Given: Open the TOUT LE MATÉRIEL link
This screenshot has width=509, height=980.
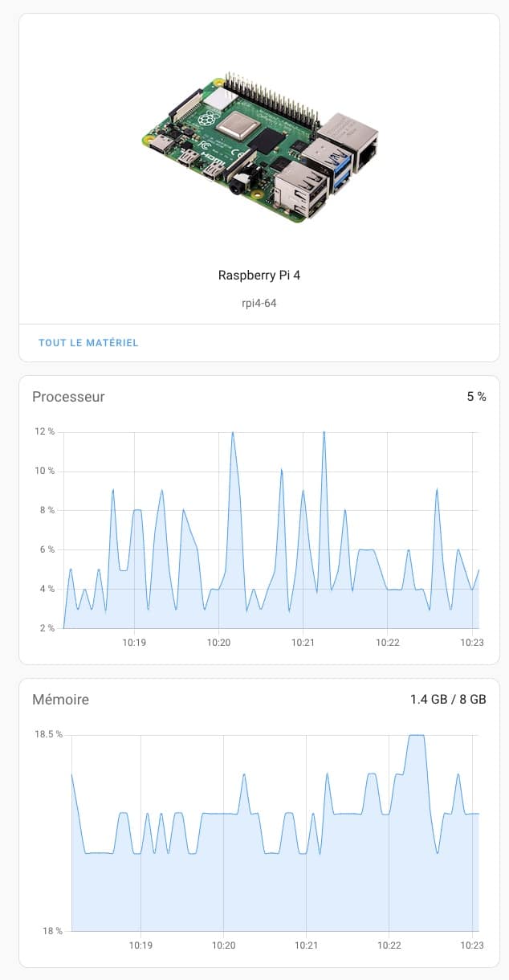Looking at the screenshot, I should pyautogui.click(x=88, y=343).
